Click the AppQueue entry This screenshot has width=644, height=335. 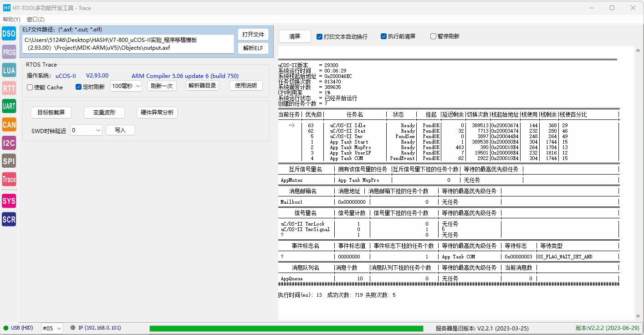click(x=292, y=278)
